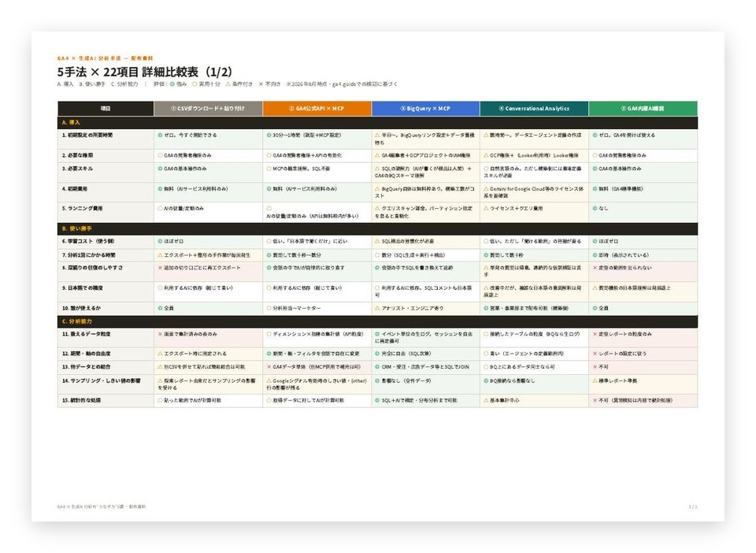The height and width of the screenshot is (553, 756).
Task: Click the row label '6. 学習コスト（使う側）'
Action: tap(88, 241)
